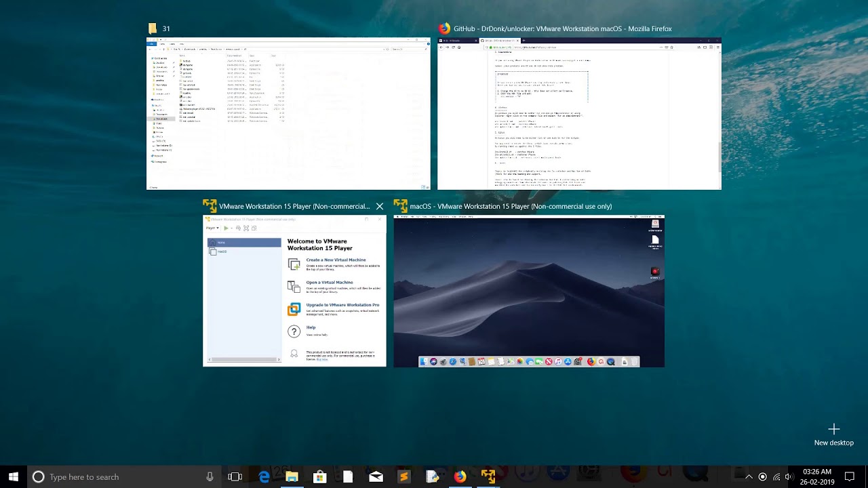The width and height of the screenshot is (868, 488).
Task: Switch to the macOS virtual machine window thumbnail
Action: pos(529,291)
